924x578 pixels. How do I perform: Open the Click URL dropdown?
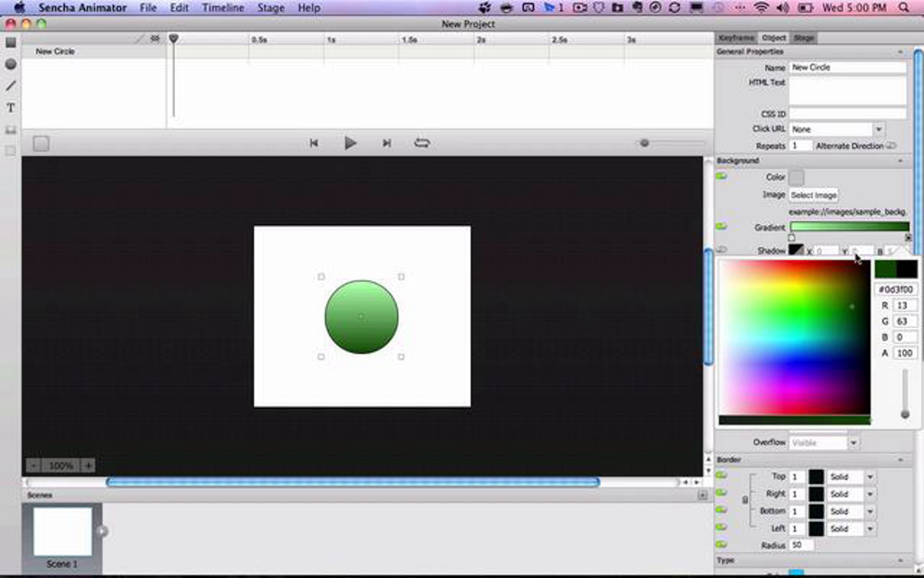pos(879,129)
